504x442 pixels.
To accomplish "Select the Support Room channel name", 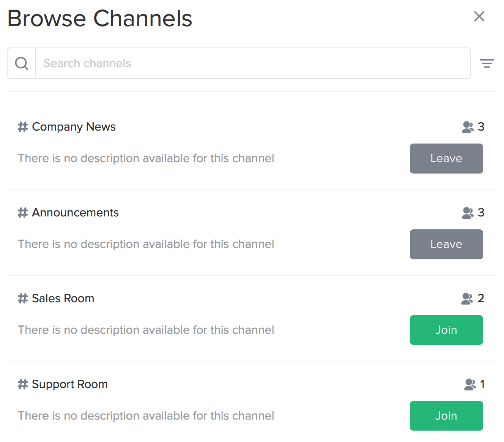I will click(69, 384).
